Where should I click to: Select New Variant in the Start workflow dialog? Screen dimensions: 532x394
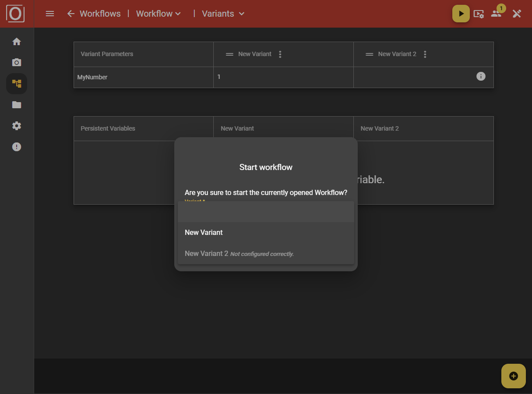(x=204, y=232)
